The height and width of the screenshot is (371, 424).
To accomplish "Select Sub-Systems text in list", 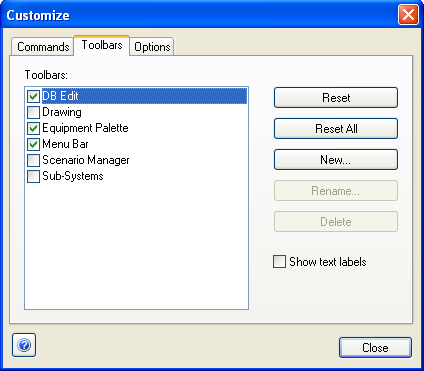I will (x=73, y=176).
